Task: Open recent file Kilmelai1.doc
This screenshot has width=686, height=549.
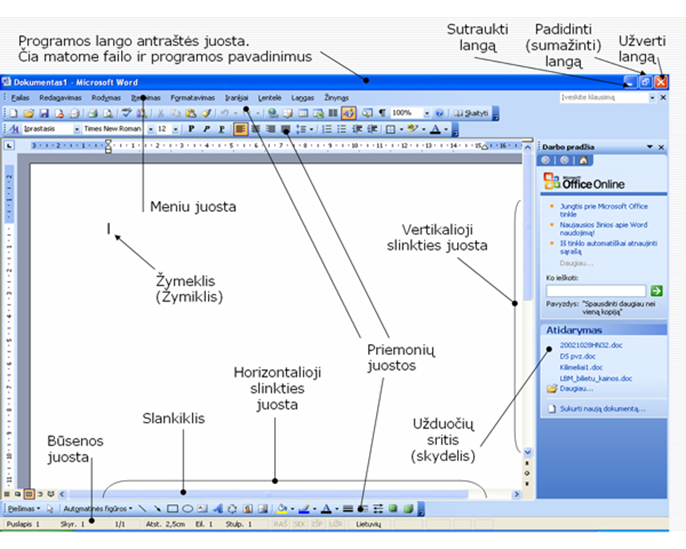Action: (x=581, y=367)
